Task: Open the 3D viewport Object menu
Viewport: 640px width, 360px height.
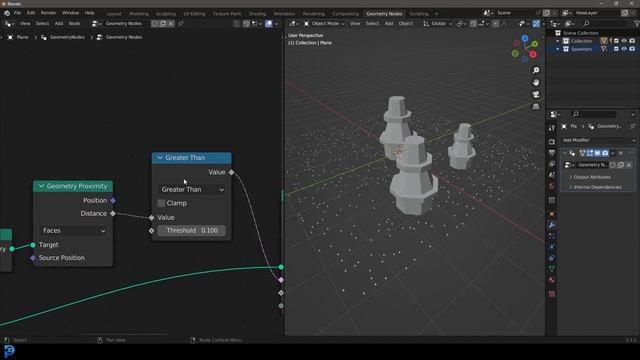Action: tap(405, 24)
